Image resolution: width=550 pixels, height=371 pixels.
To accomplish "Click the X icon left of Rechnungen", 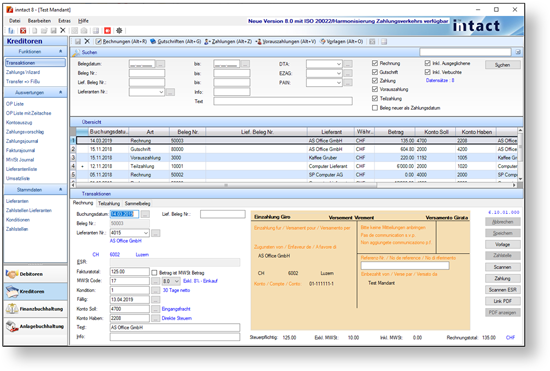I will 87,41.
